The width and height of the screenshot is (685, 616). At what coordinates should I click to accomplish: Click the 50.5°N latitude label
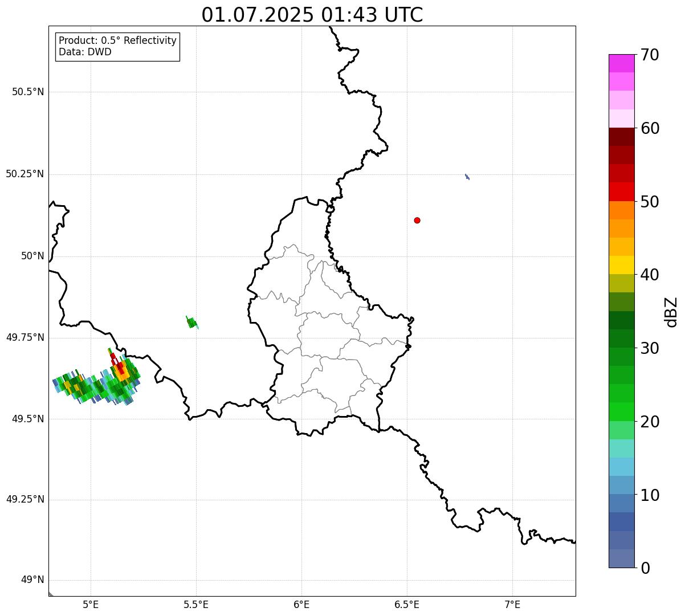pos(28,92)
